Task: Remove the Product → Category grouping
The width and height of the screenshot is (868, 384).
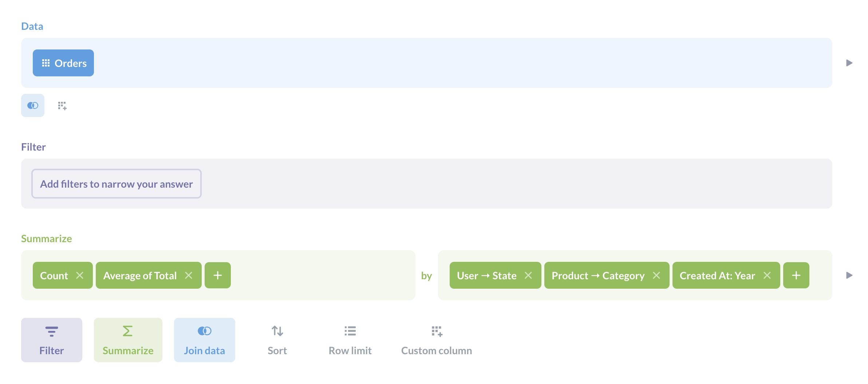Action: pyautogui.click(x=656, y=275)
